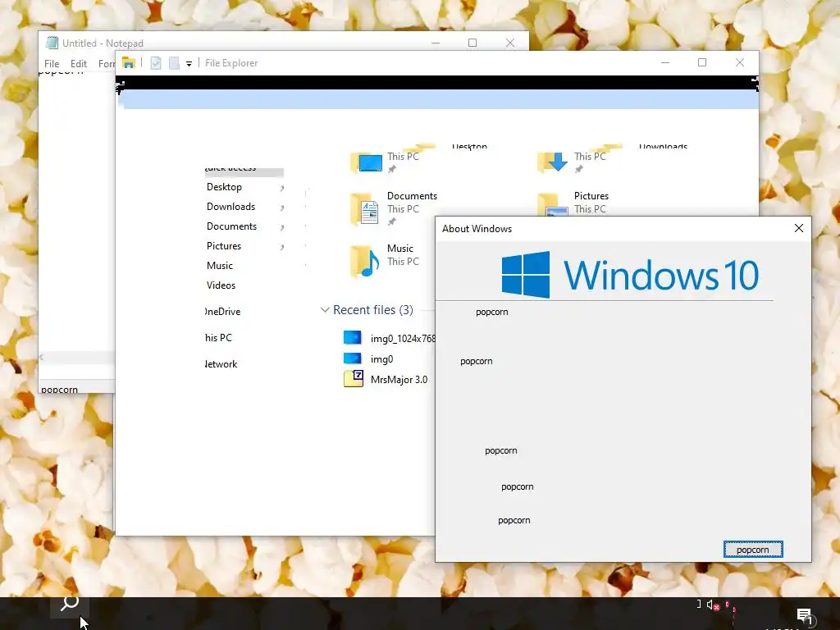Select Desktop in the navigation pane
The height and width of the screenshot is (630, 840).
(225, 187)
